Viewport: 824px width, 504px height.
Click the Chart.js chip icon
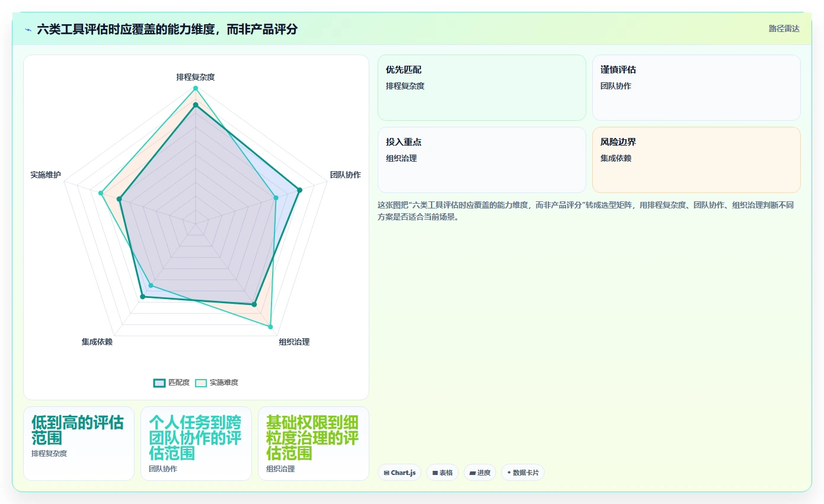click(387, 473)
